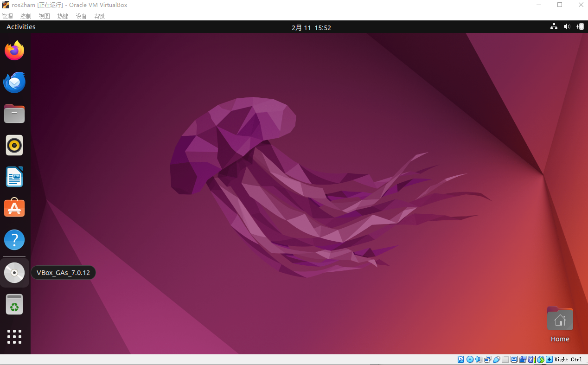Click the VBox_GAs_7.0.12 tooltip label
588x365 pixels.
63,273
